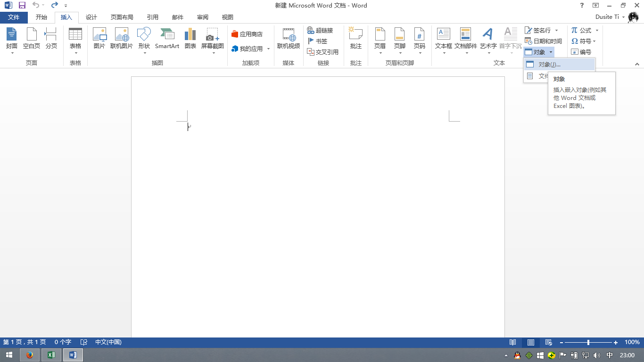Zoom in with the plus button

616,342
